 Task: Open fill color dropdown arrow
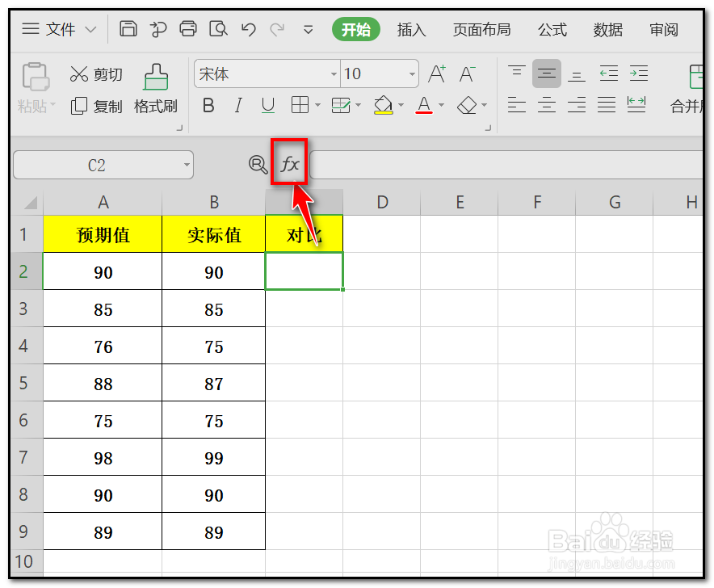[401, 106]
